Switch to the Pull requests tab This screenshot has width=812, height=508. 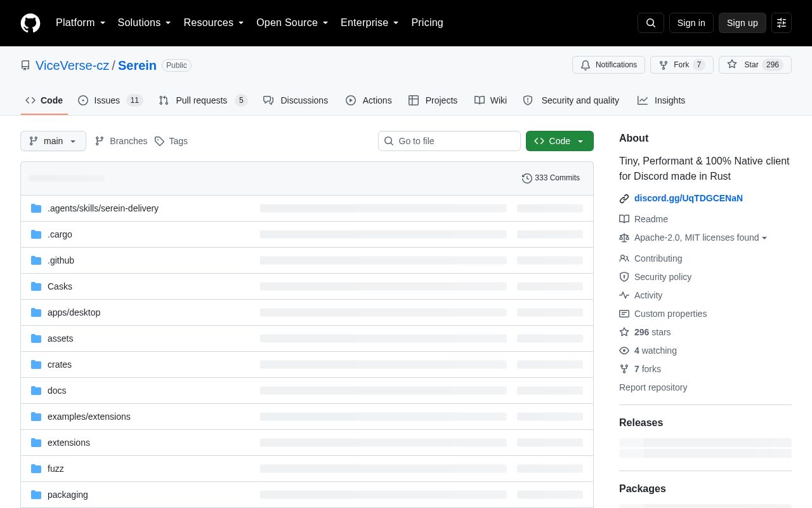coord(202,100)
